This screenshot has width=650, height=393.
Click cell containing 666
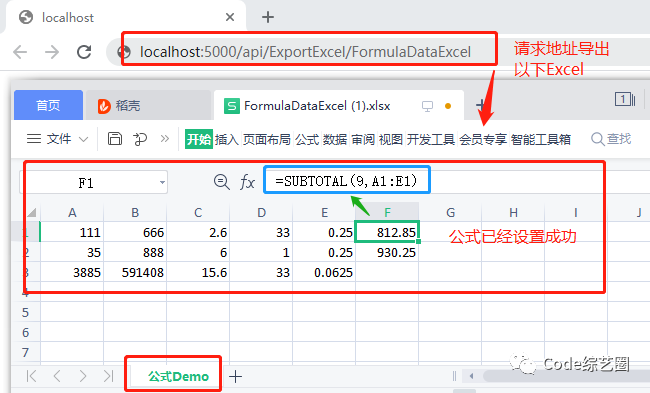click(135, 232)
